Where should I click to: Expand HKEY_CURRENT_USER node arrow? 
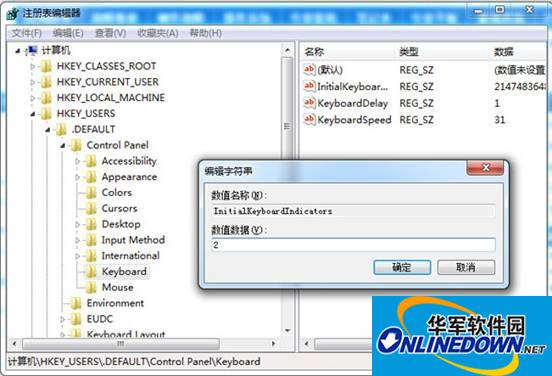click(x=32, y=82)
